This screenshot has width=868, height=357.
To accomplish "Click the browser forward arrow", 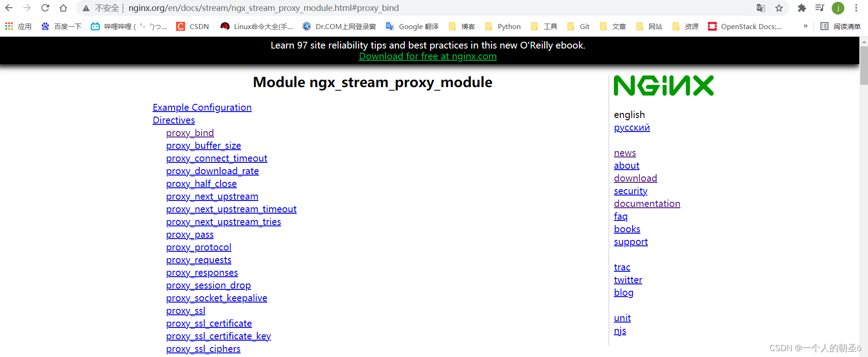I will click(27, 8).
